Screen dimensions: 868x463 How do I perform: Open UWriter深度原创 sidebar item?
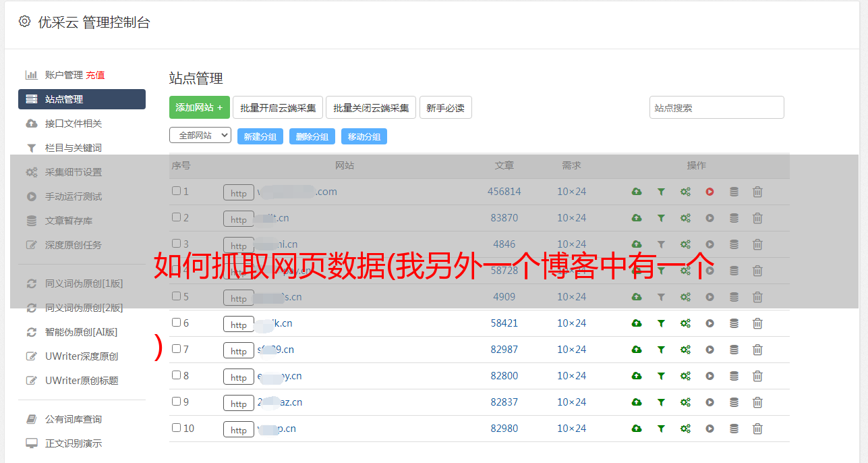(82, 356)
